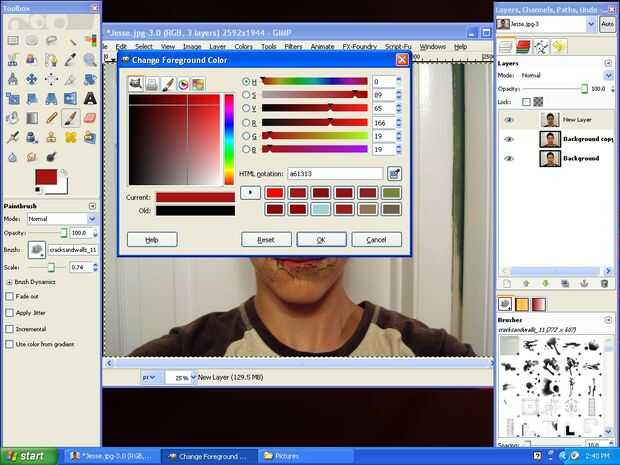Select the Select by Color tool

pyautogui.click(x=90, y=40)
